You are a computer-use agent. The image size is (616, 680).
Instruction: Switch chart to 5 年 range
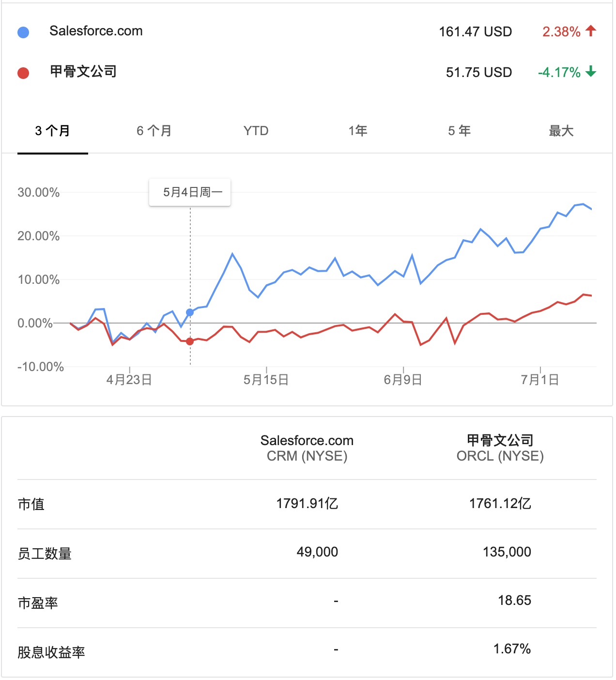pyautogui.click(x=459, y=131)
